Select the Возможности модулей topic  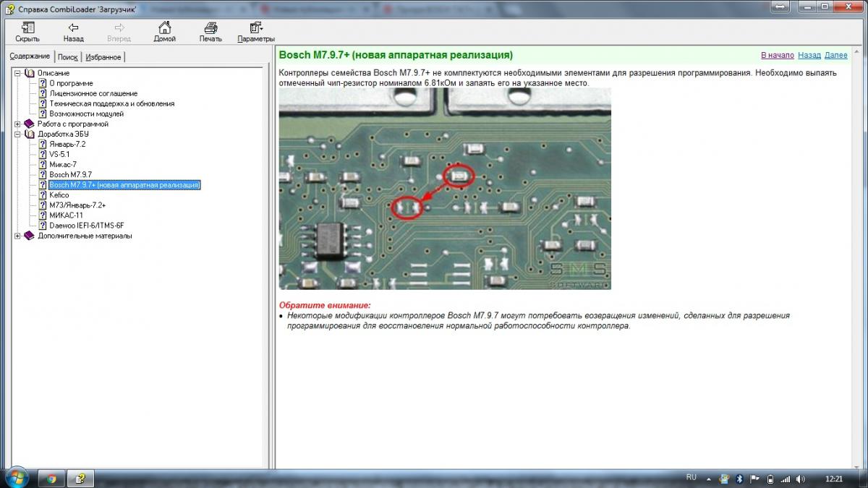pos(86,114)
